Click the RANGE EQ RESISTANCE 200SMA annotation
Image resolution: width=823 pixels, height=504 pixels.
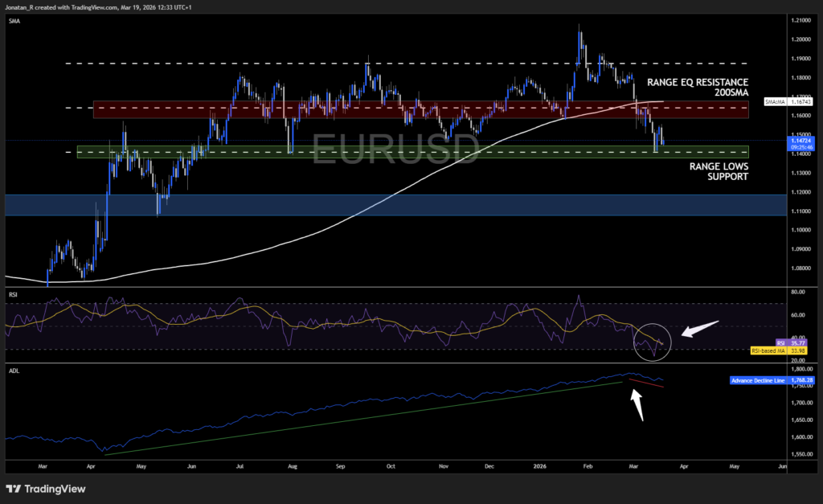tap(698, 87)
